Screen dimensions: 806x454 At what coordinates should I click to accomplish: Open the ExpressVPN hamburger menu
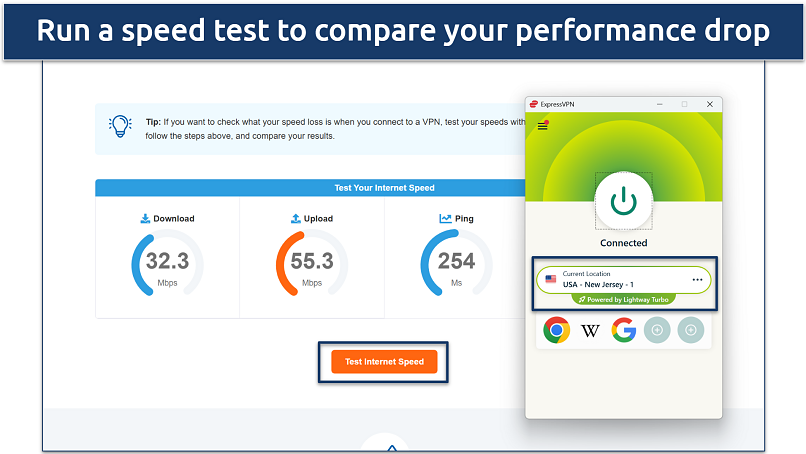pyautogui.click(x=543, y=125)
